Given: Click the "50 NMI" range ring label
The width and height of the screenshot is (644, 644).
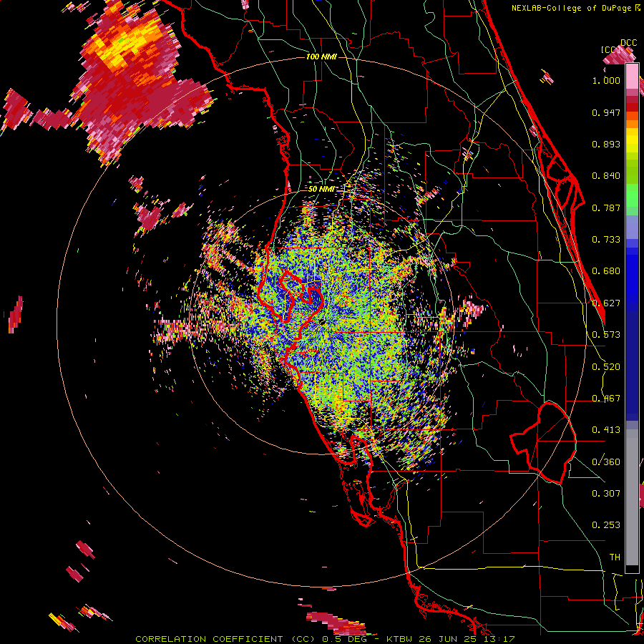Looking at the screenshot, I should click(x=321, y=189).
